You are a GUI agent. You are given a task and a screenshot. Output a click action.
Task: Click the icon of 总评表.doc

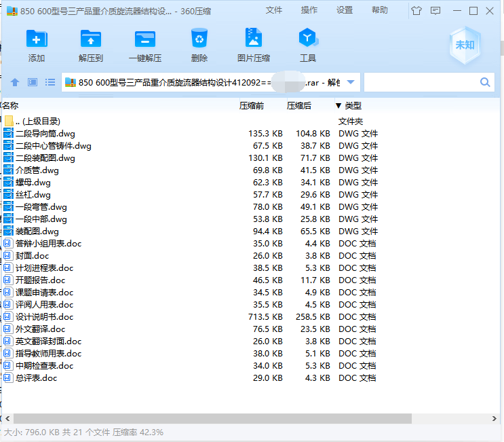7,377
